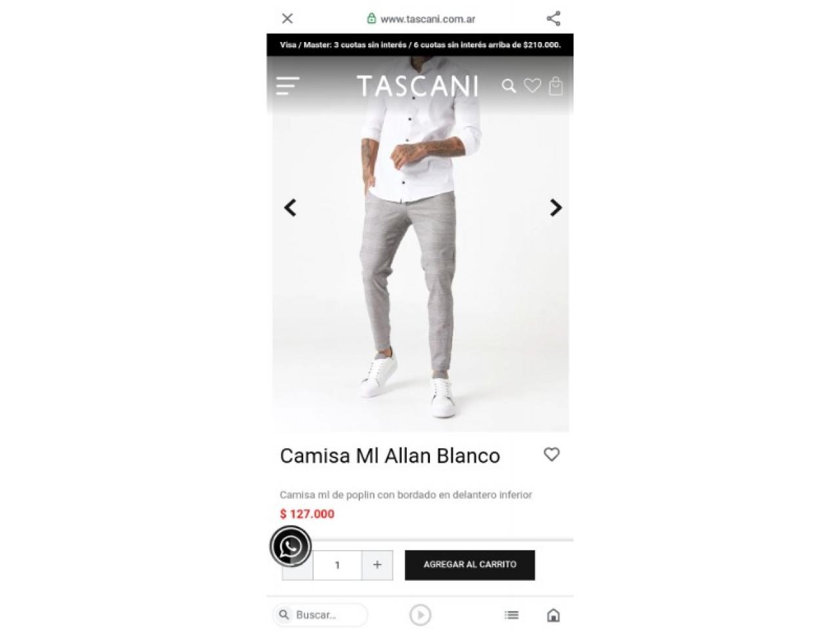
Task: Open the list icon in bottom bar
Action: [511, 615]
